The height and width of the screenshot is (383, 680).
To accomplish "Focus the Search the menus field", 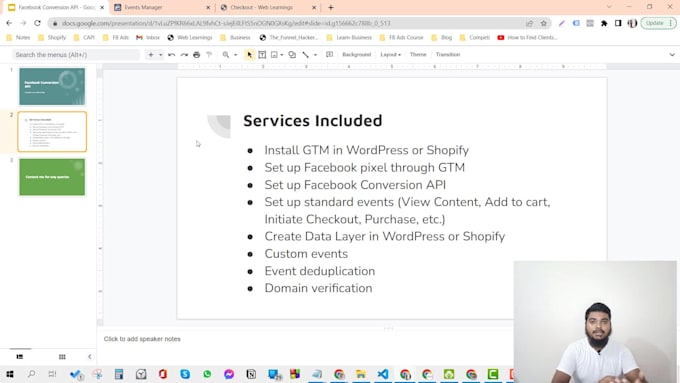I will (x=76, y=55).
